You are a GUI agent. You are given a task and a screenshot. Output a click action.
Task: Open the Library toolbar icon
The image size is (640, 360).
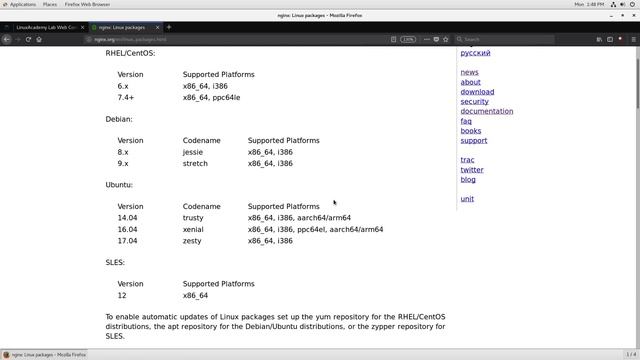pos(599,40)
